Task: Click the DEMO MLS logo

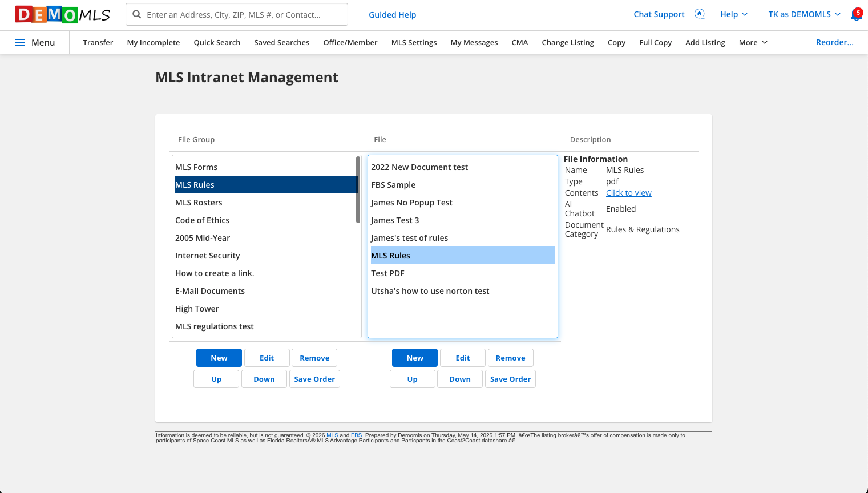Action: tap(63, 15)
